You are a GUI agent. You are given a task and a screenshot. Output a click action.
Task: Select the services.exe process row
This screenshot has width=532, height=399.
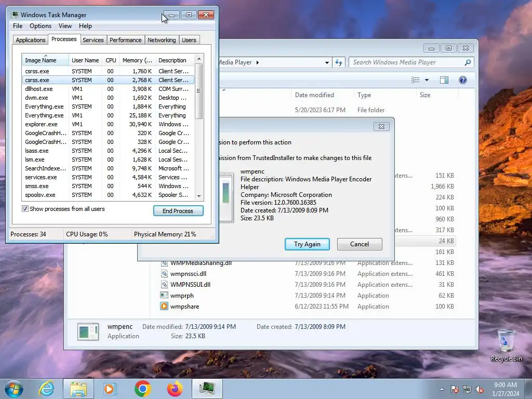(108, 177)
